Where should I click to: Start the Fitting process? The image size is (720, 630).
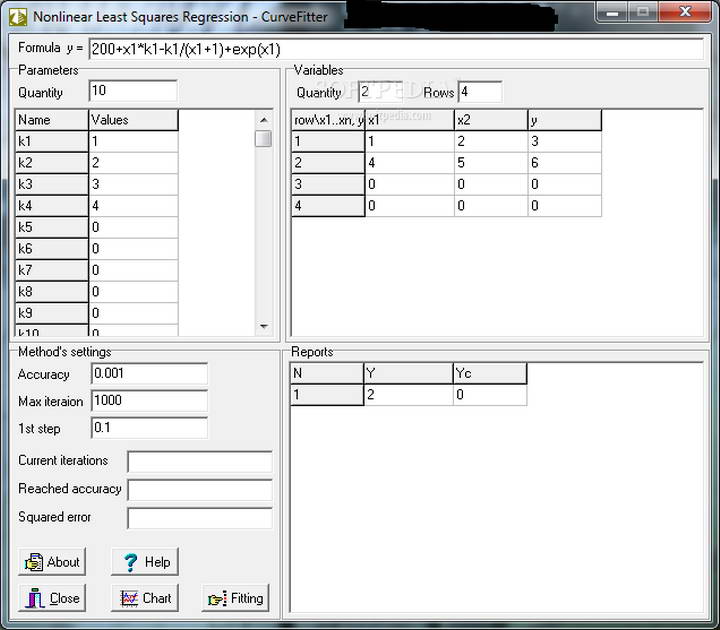(x=235, y=598)
